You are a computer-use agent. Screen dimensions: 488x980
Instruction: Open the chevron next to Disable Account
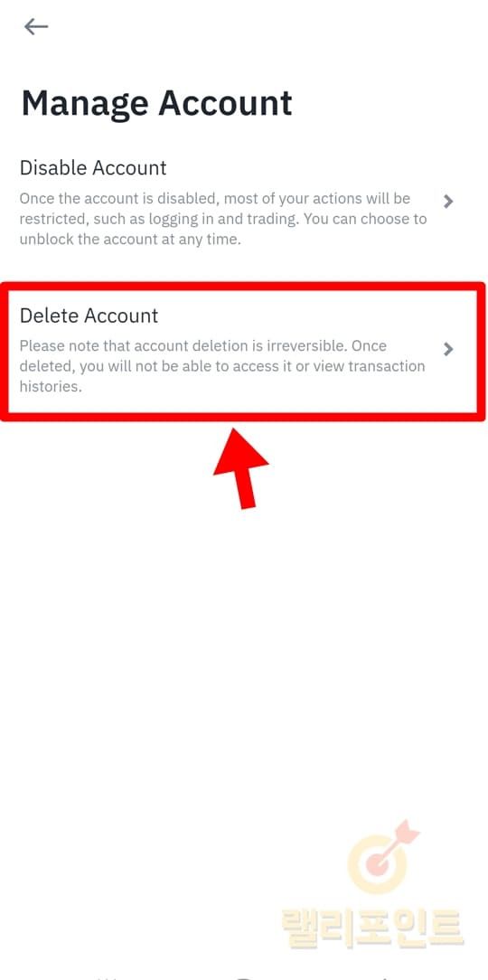click(447, 202)
